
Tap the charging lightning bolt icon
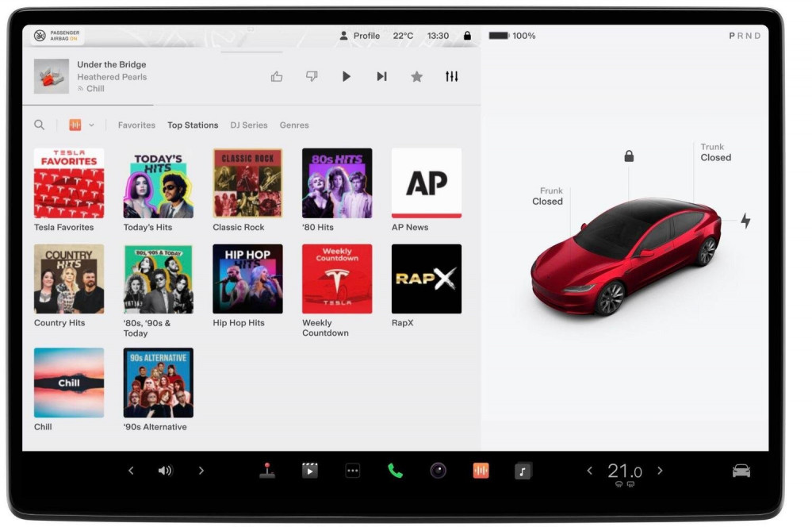tap(745, 221)
